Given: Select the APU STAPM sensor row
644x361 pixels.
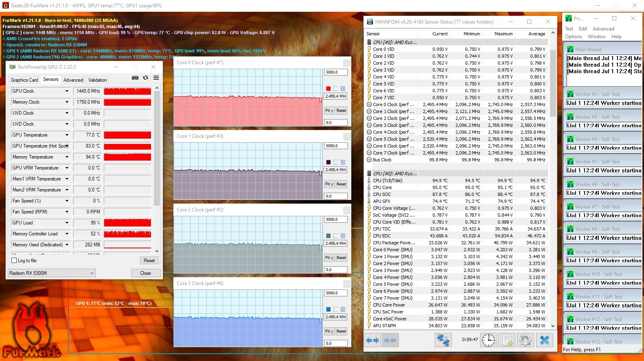Looking at the screenshot, I should coord(457,326).
